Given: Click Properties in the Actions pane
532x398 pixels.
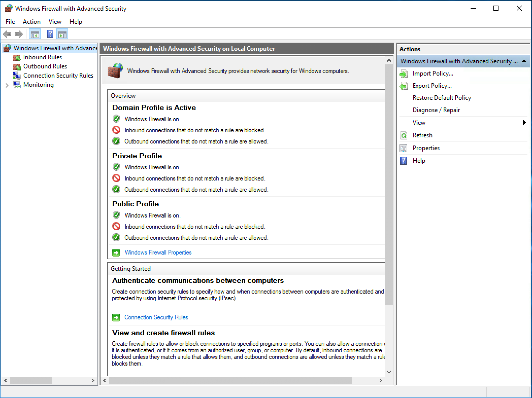Looking at the screenshot, I should (426, 148).
